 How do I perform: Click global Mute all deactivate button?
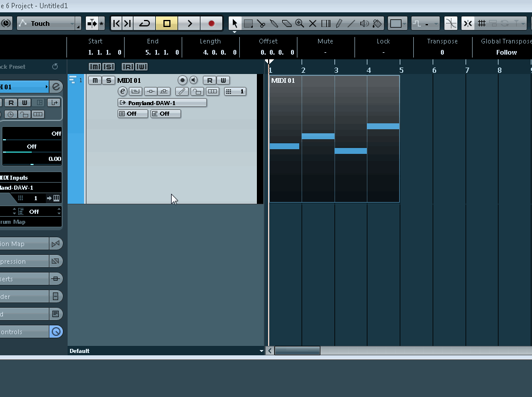click(95, 67)
